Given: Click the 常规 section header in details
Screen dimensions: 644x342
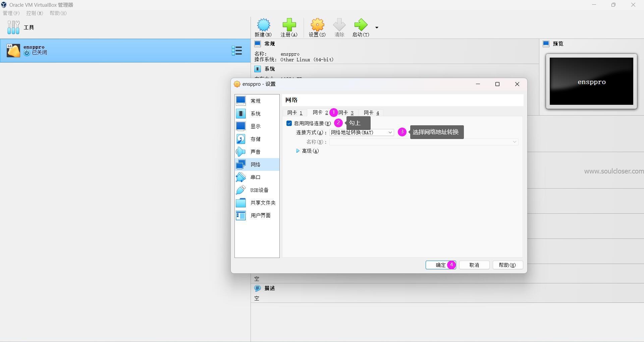Looking at the screenshot, I should coord(269,44).
